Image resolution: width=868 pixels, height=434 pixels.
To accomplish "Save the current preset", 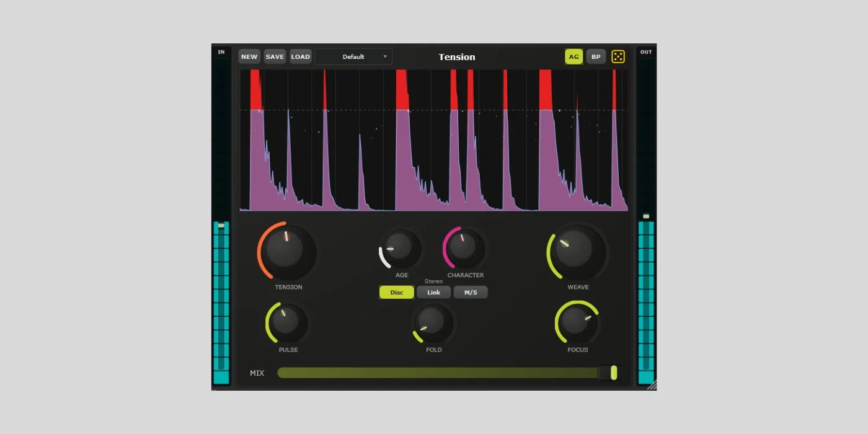I will click(x=275, y=56).
